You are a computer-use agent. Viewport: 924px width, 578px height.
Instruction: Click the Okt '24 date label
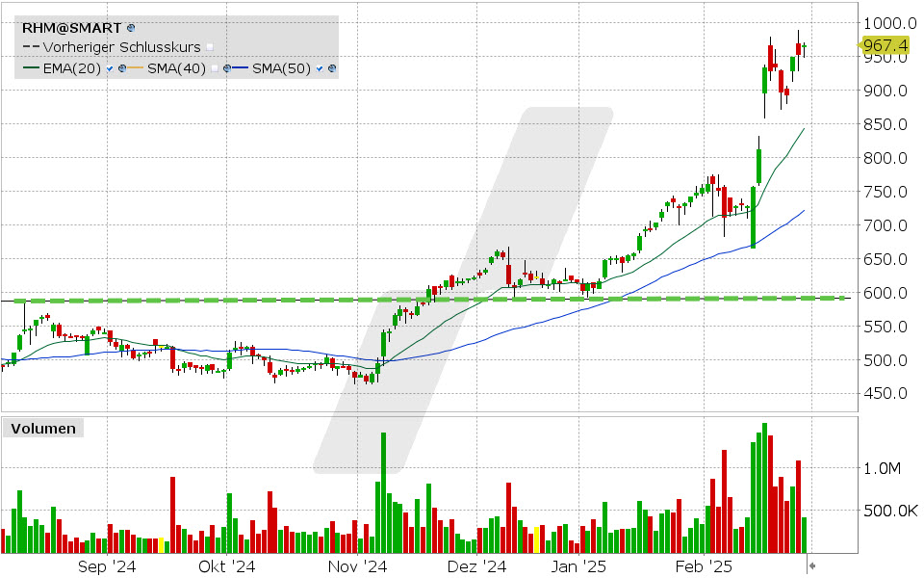[227, 566]
